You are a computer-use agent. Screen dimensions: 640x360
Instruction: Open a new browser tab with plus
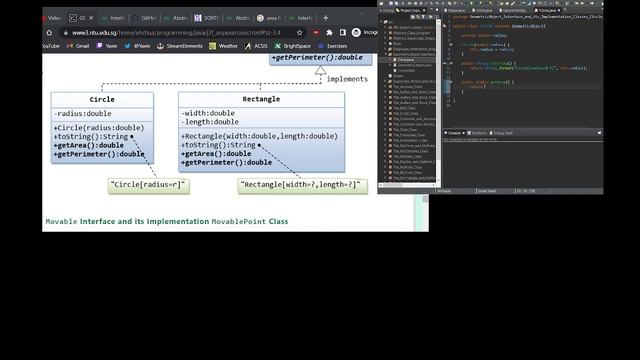pyautogui.click(x=325, y=18)
